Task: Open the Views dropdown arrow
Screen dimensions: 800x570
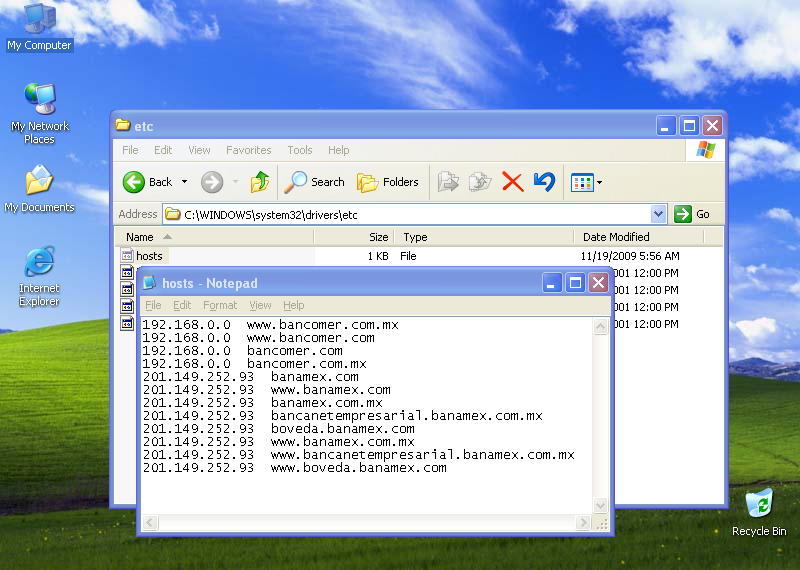Action: 599,182
